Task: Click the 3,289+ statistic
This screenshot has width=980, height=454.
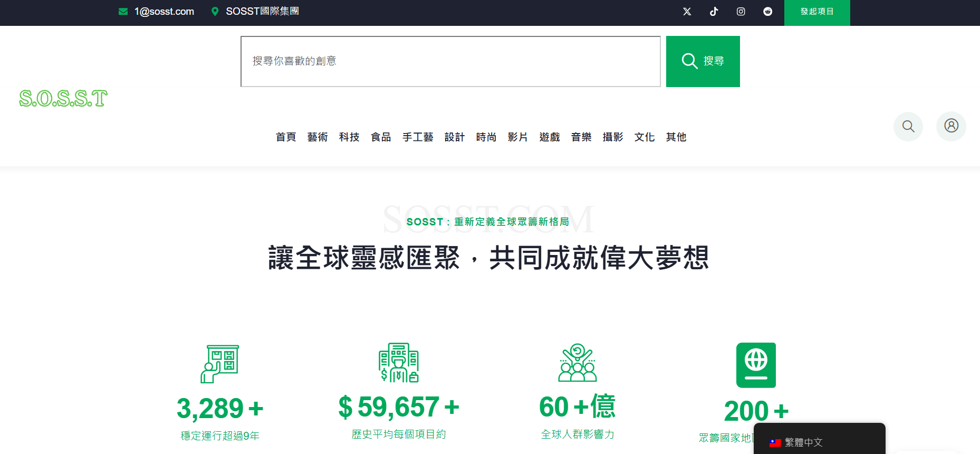Action: pyautogui.click(x=220, y=409)
